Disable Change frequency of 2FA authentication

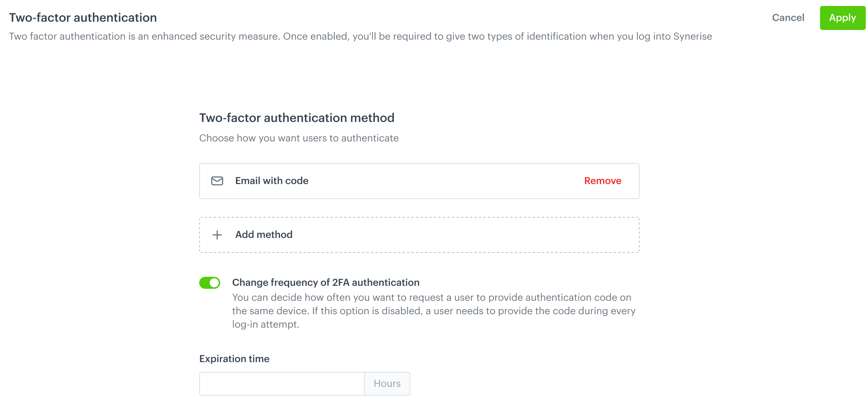(x=210, y=283)
